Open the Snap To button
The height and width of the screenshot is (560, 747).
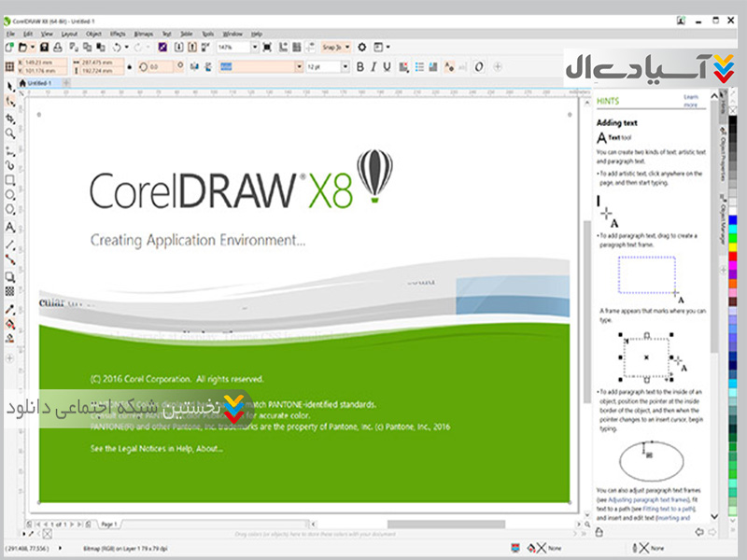(332, 47)
